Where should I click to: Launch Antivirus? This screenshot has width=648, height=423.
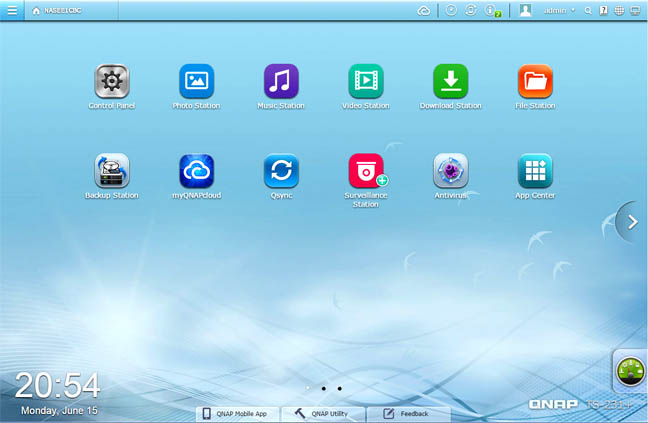click(x=450, y=171)
